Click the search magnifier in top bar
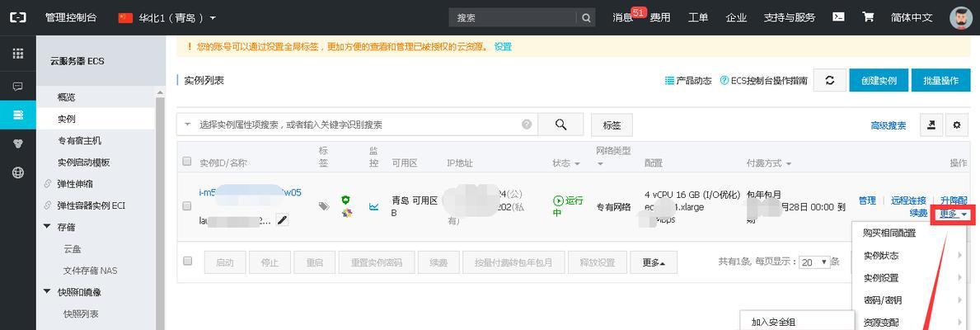Screen dimensions: 980x330 tap(586, 17)
